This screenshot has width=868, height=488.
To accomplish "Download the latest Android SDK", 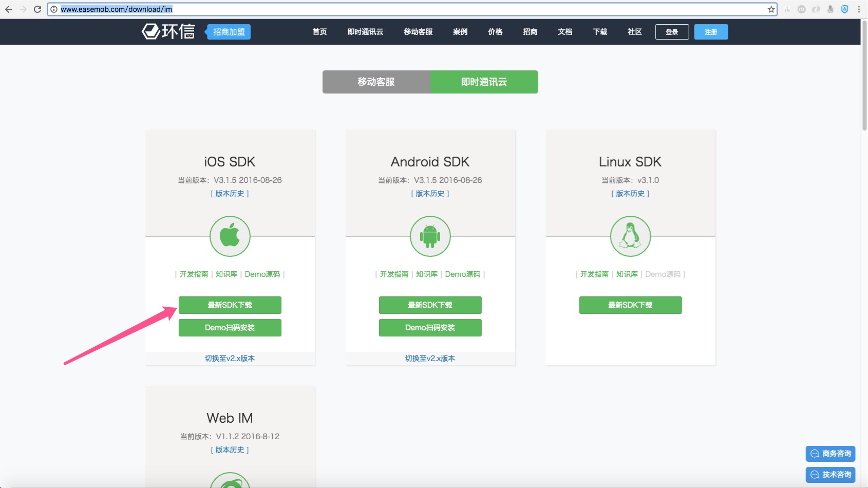I will click(430, 305).
